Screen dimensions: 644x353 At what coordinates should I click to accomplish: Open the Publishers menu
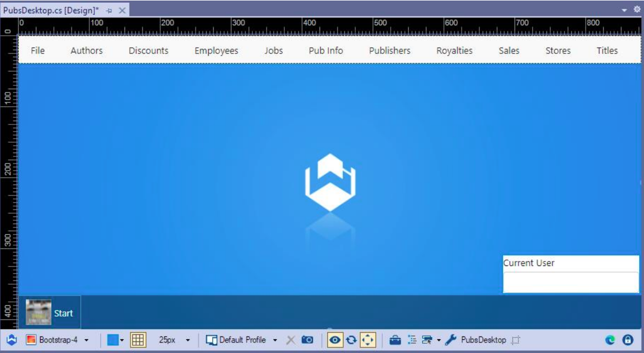point(390,51)
